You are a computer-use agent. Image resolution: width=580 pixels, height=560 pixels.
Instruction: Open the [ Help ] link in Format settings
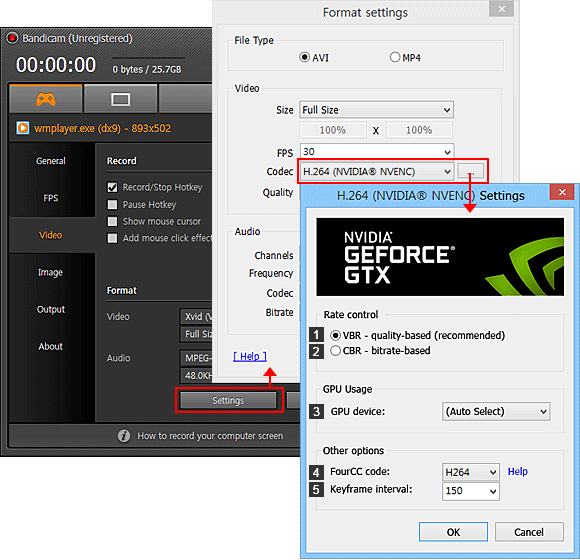coord(250,357)
